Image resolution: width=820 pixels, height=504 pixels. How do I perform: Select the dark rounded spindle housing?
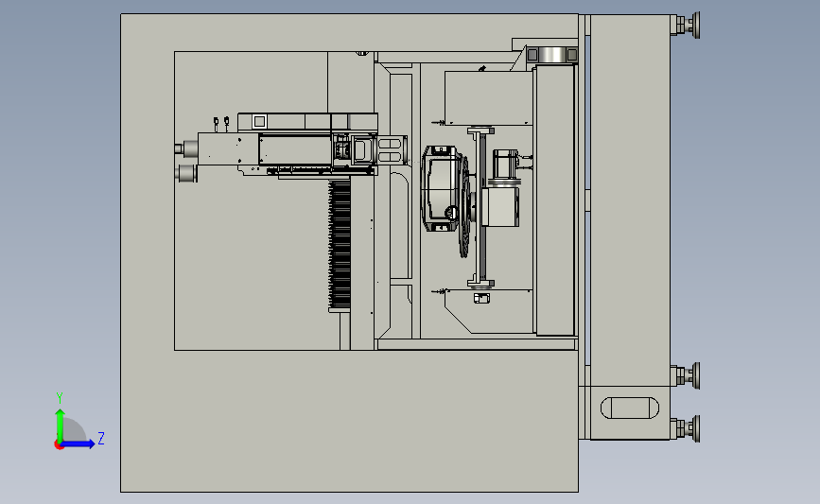pos(443,188)
